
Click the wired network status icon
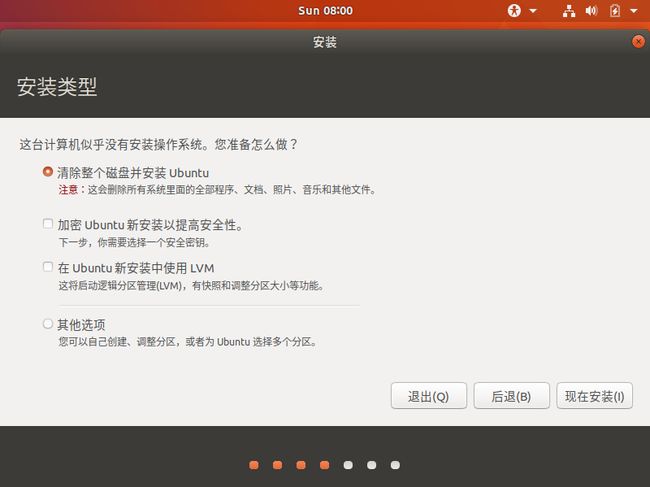click(x=569, y=11)
